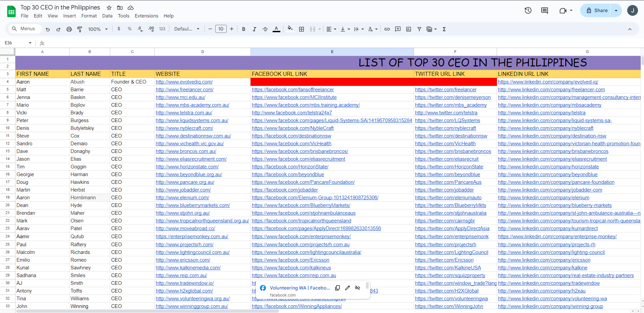Viewport: 644px width, 313px height.
Task: Open the https://twitter.com/Ericsson link
Action: pos(444,260)
